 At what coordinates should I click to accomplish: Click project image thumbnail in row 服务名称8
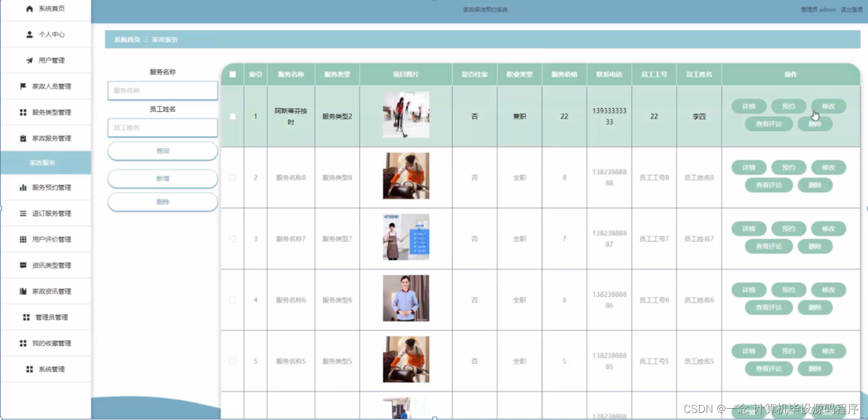[x=406, y=176]
